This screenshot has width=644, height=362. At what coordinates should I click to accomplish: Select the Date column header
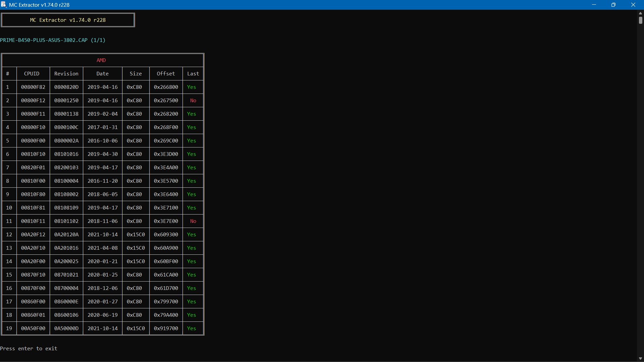point(102,73)
